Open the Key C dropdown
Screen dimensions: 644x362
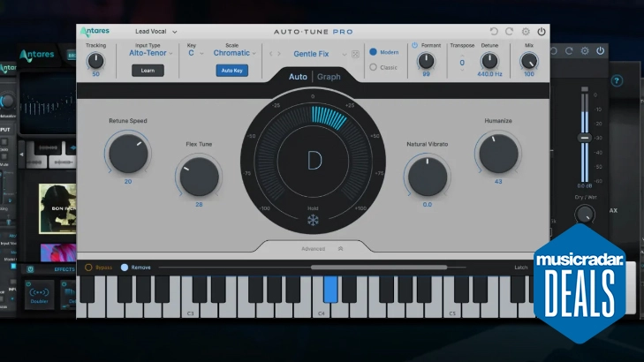tap(195, 53)
